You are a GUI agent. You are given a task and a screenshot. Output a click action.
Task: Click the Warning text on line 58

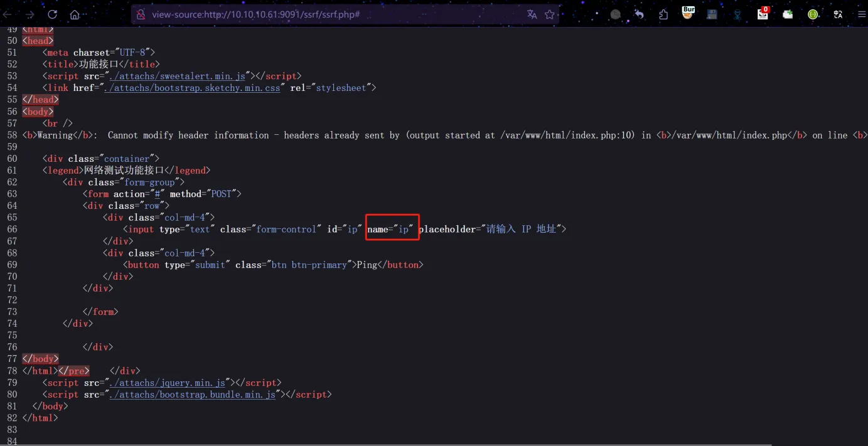pyautogui.click(x=55, y=135)
